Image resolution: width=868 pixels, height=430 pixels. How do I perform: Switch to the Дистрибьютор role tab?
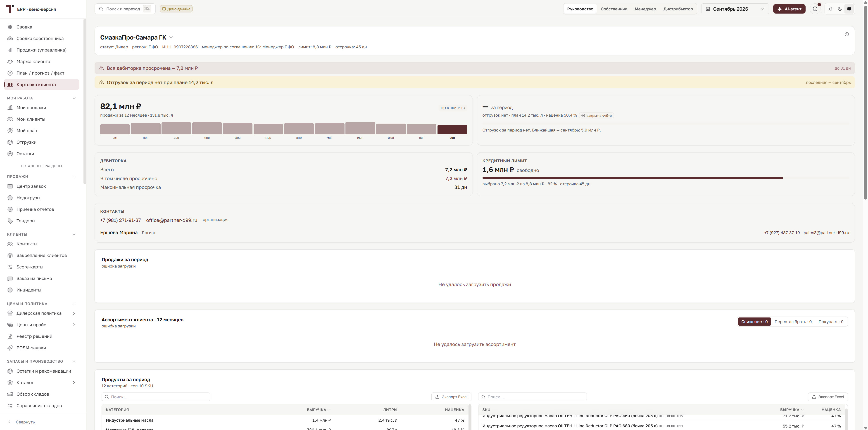pos(678,9)
